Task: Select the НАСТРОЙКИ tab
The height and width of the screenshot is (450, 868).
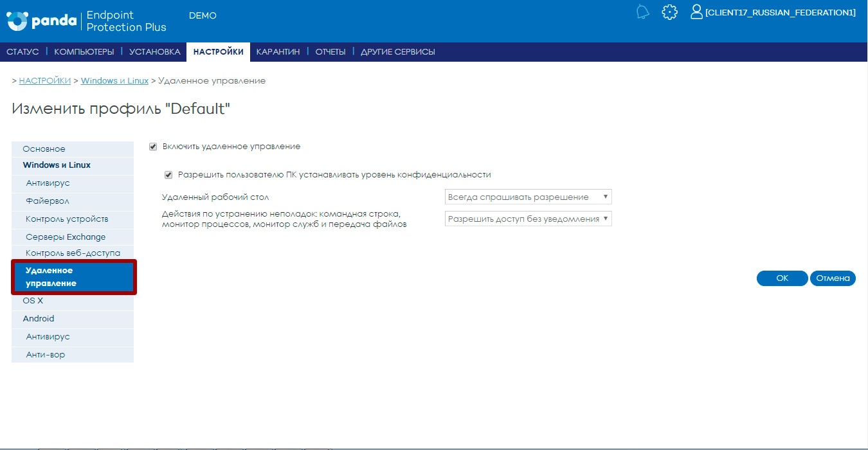Action: click(x=219, y=52)
